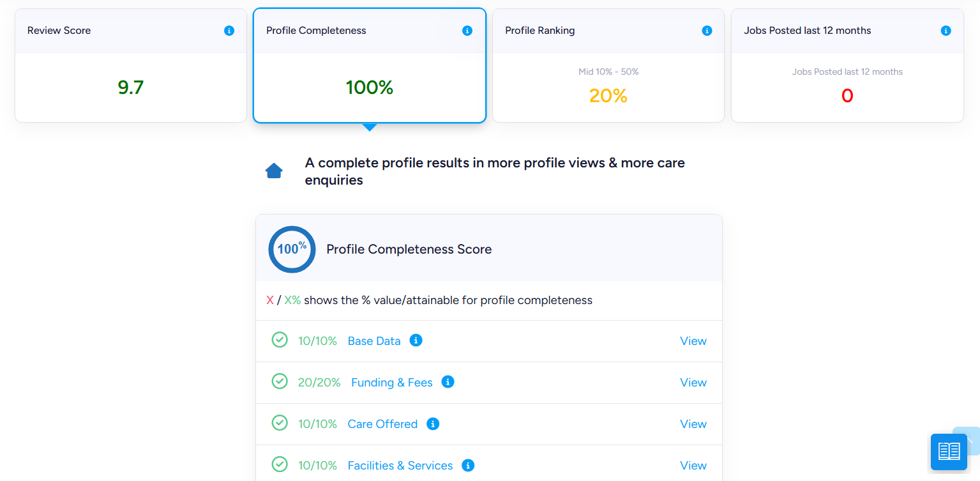Click info icon beside Facilities & Services
This screenshot has height=481, width=980.
coord(468,465)
